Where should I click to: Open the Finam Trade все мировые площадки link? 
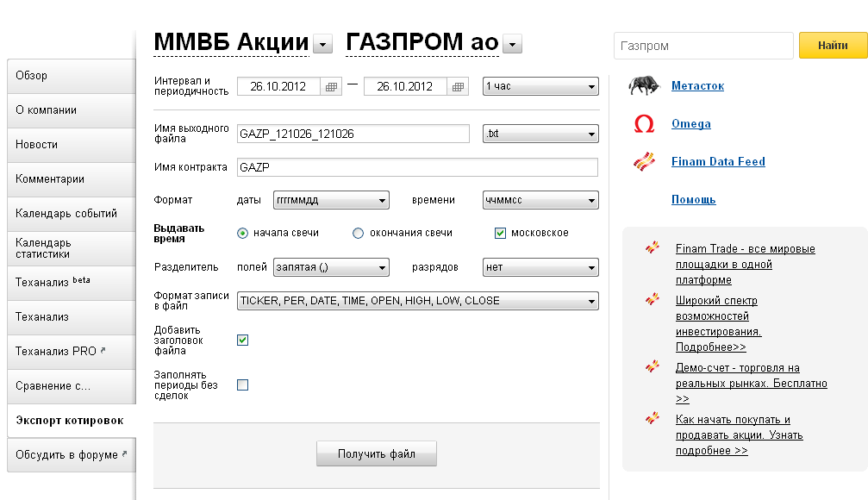(745, 264)
